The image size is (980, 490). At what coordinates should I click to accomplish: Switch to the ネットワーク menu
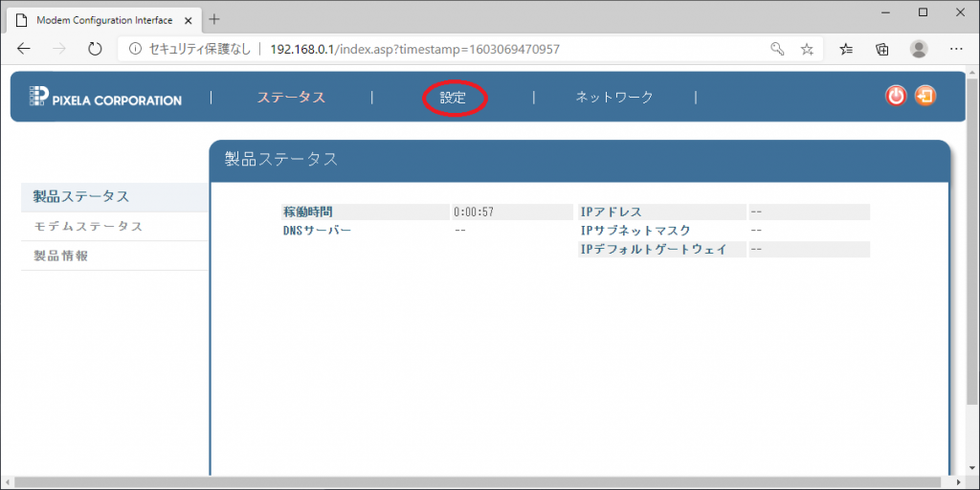click(613, 98)
